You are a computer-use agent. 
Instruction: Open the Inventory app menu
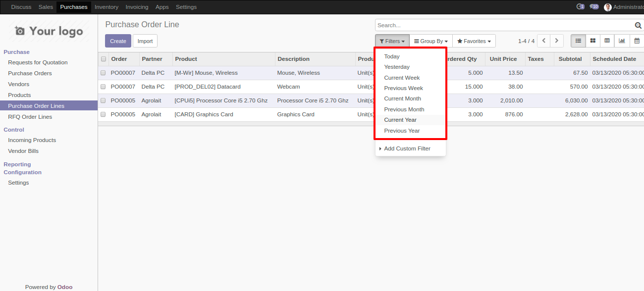point(107,7)
